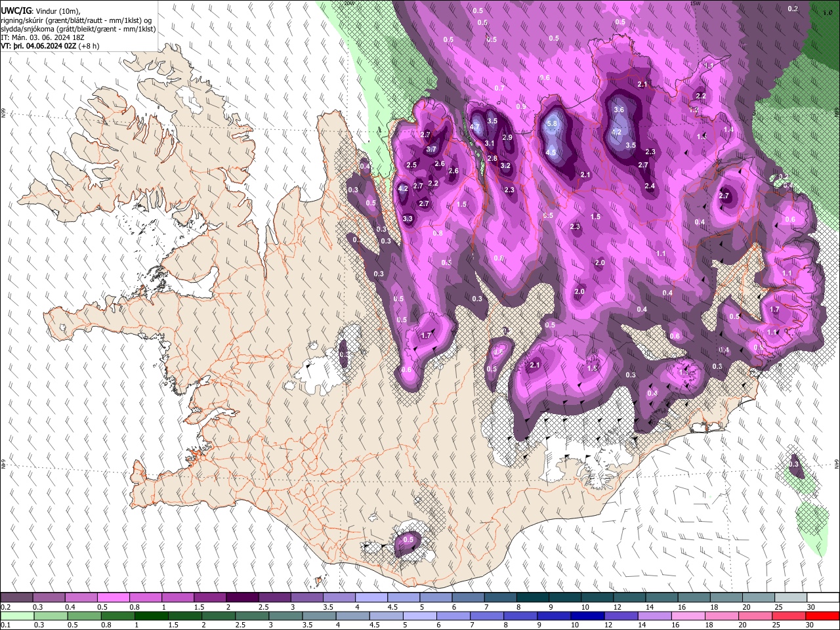Click the 64N latitude label on the right edge

click(837, 463)
